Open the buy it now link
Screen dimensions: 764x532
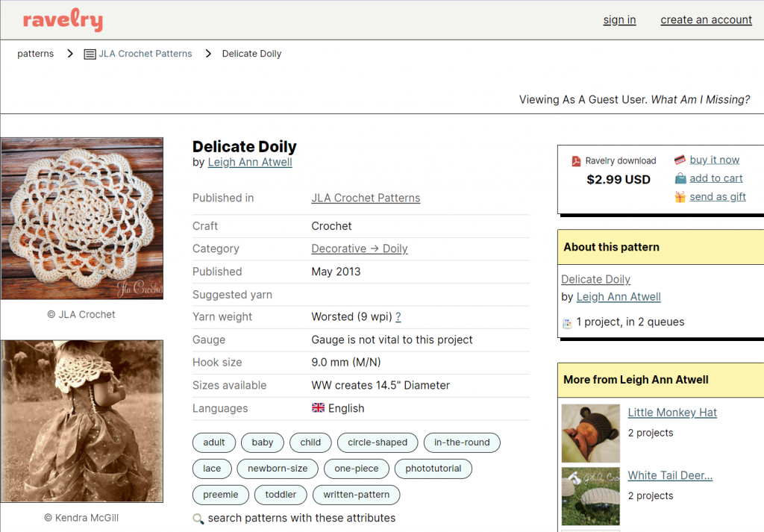click(714, 160)
